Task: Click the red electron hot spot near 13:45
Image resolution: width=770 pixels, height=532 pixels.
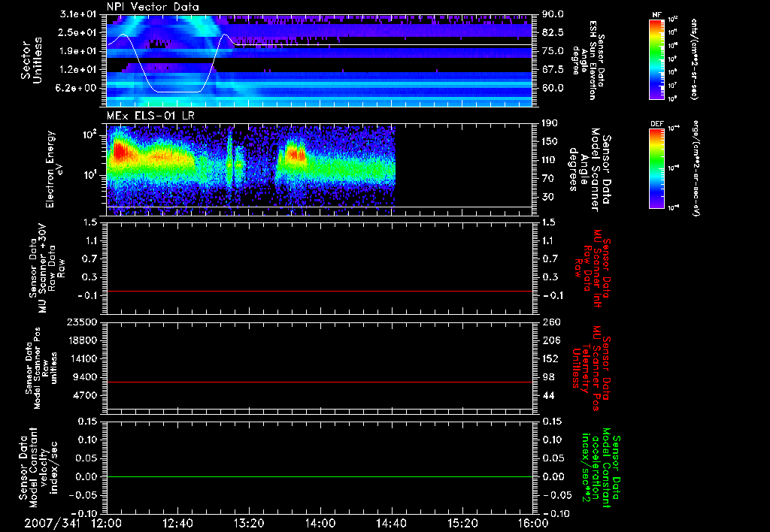Action: [296, 154]
